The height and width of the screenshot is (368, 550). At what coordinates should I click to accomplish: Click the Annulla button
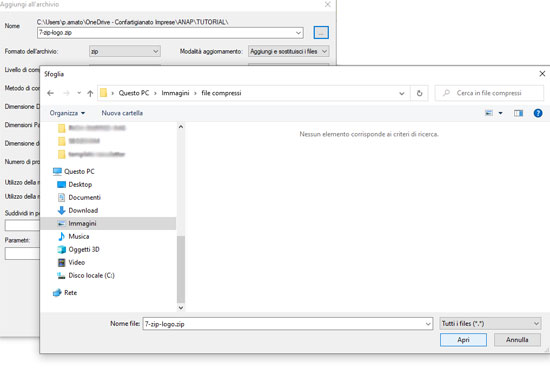[x=517, y=340]
